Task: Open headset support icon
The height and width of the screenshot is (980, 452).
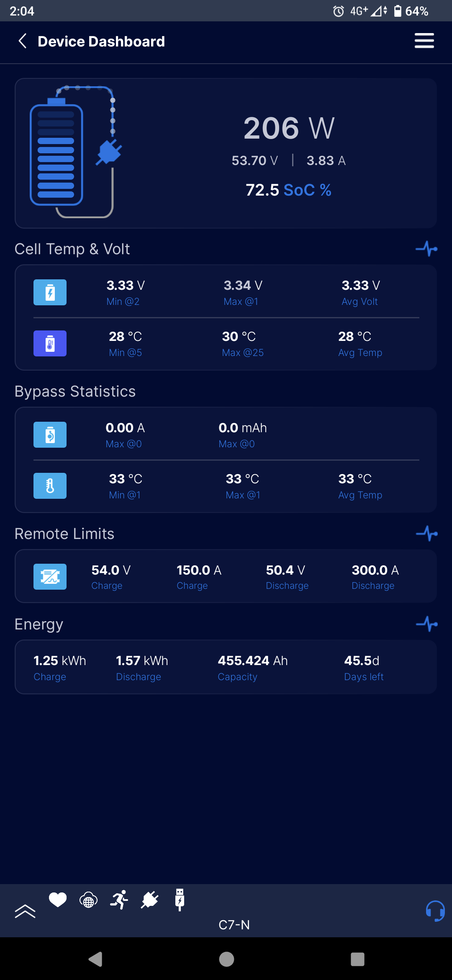Action: tap(435, 911)
